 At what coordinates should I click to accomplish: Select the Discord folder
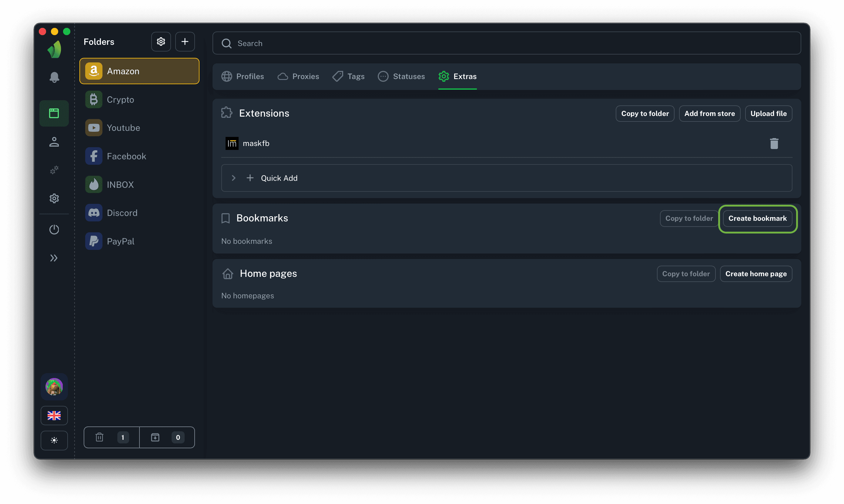[122, 213]
